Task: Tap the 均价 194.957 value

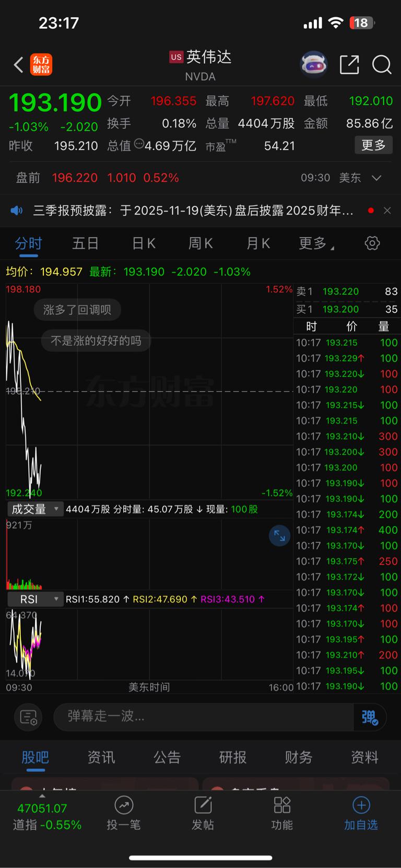Action: (61, 272)
